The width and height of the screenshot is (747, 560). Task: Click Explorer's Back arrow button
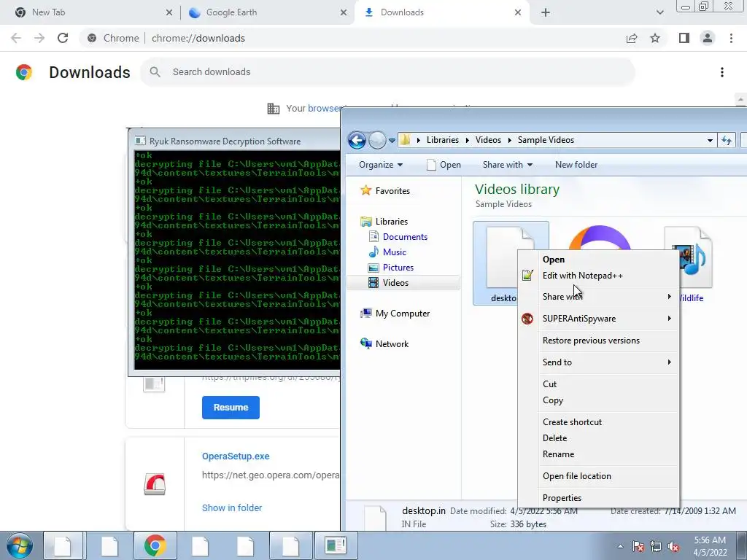(x=357, y=141)
